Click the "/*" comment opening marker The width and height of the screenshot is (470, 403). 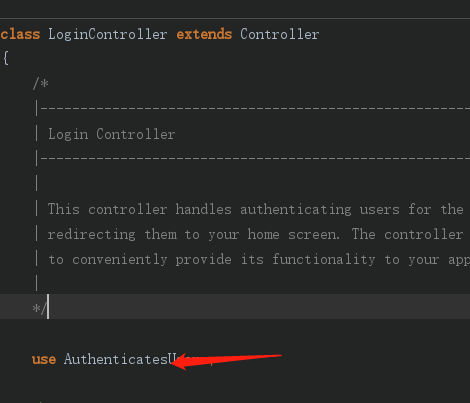(x=41, y=83)
